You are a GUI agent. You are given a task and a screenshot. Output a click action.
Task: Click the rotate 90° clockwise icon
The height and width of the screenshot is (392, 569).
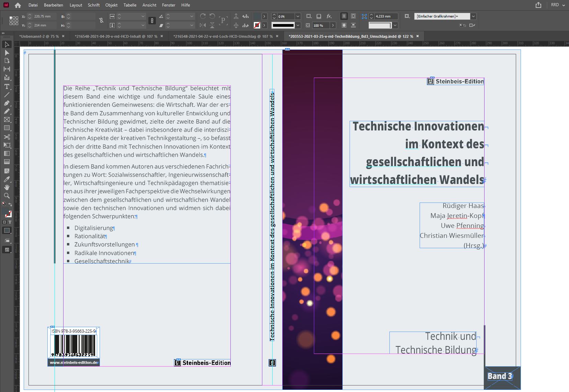tap(203, 16)
